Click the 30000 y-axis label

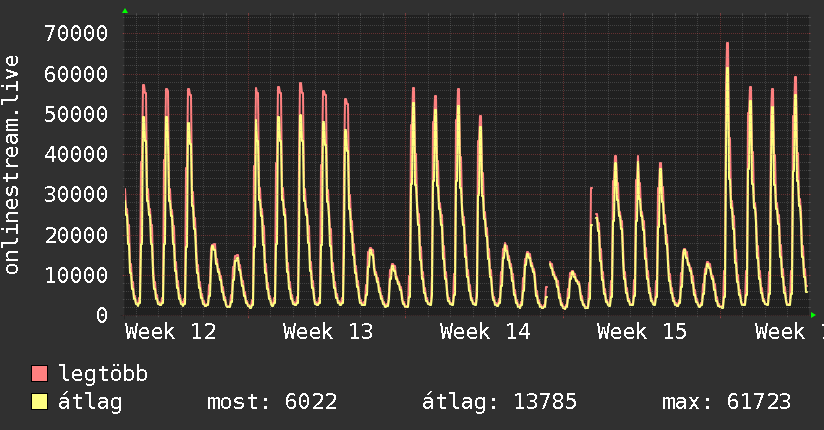76,194
